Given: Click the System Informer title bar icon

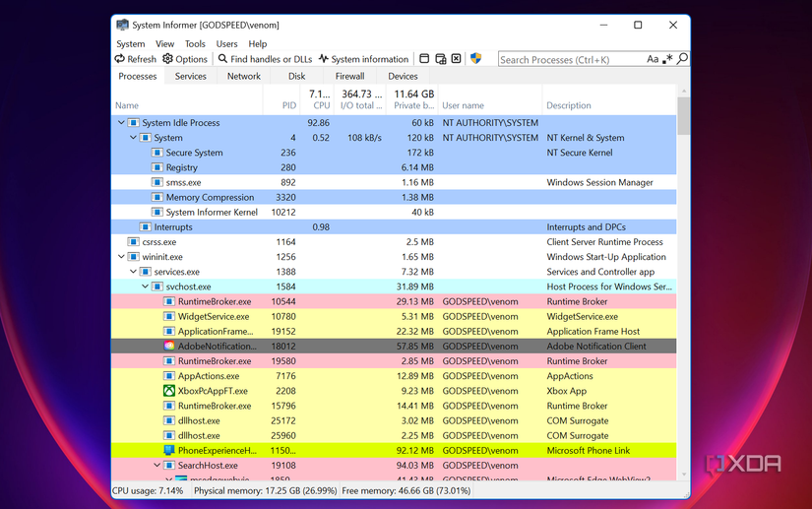Looking at the screenshot, I should (122, 25).
